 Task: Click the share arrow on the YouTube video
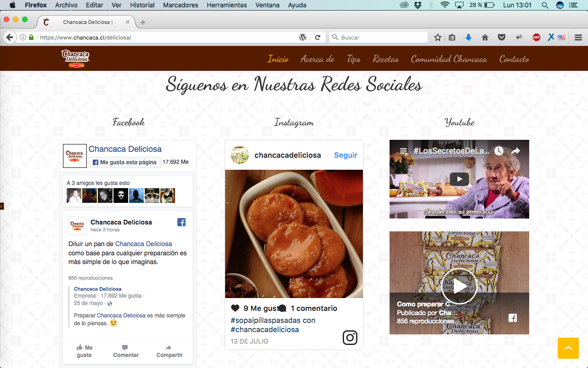click(x=515, y=151)
